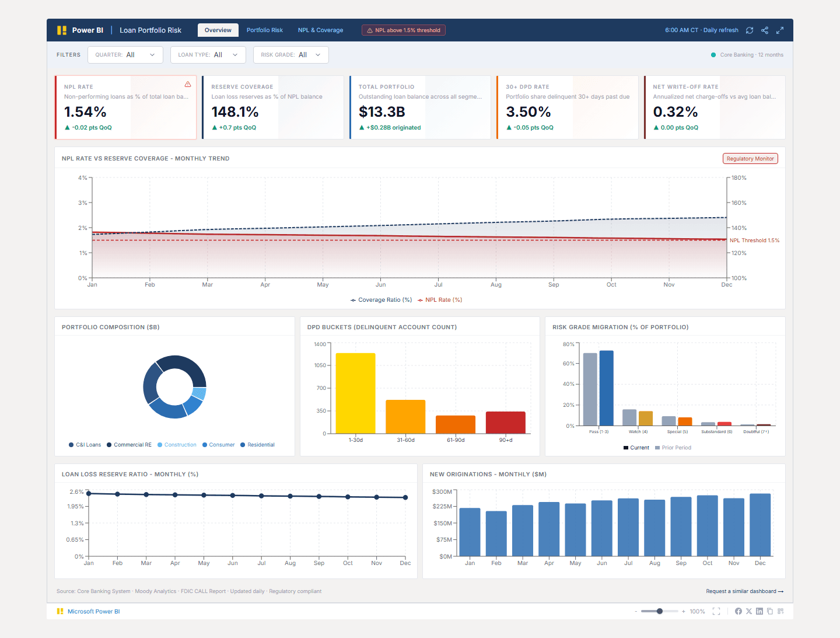This screenshot has height=638, width=840.
Task: Select the 30+ DPD Rate 3.50% card
Action: coord(568,107)
